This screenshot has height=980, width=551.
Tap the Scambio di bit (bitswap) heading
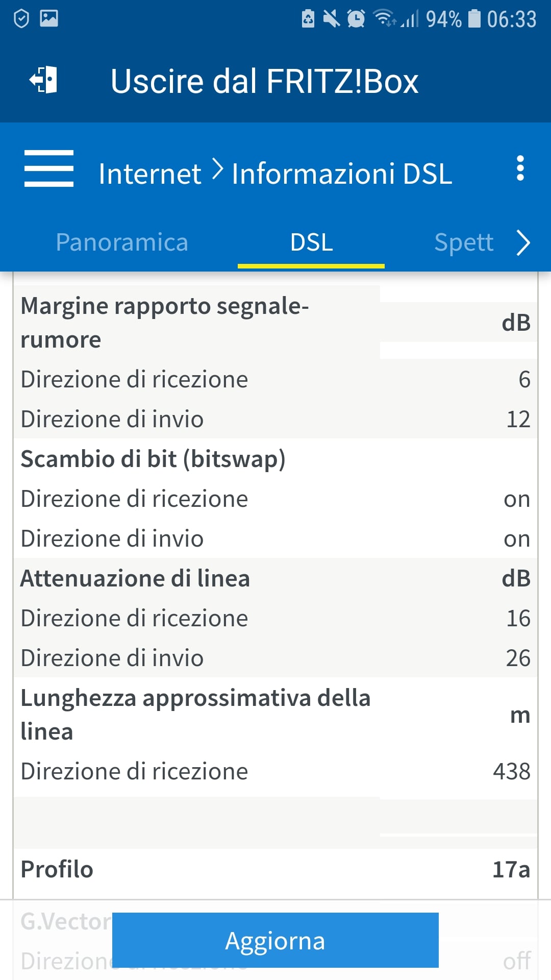point(153,459)
